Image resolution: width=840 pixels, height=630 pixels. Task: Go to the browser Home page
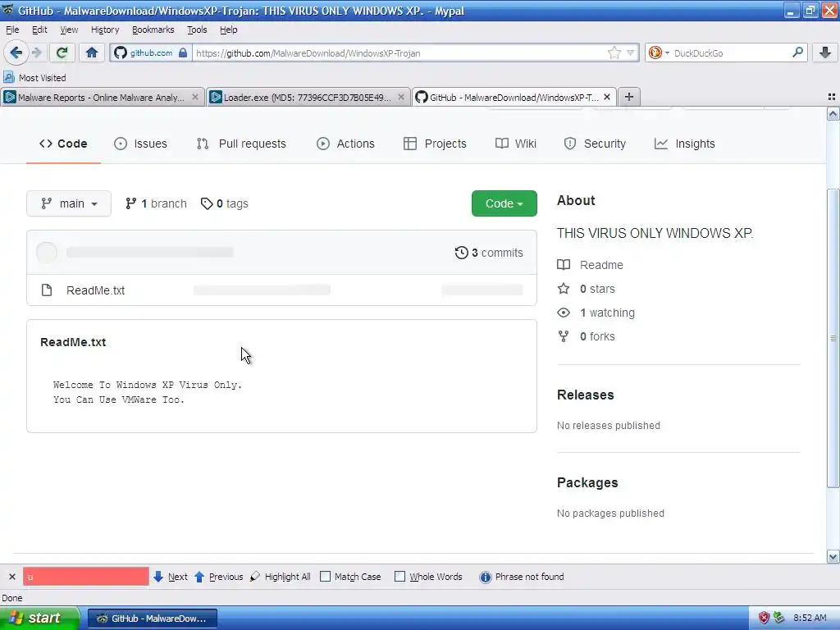[92, 52]
